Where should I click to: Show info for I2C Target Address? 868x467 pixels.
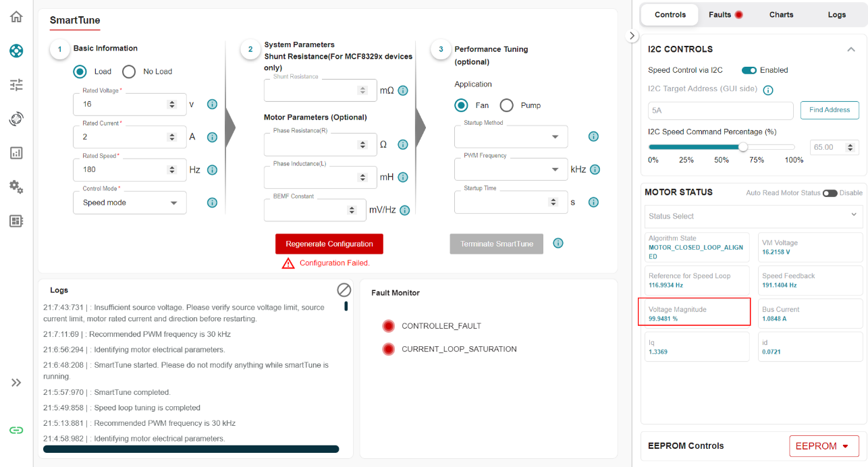click(x=767, y=90)
